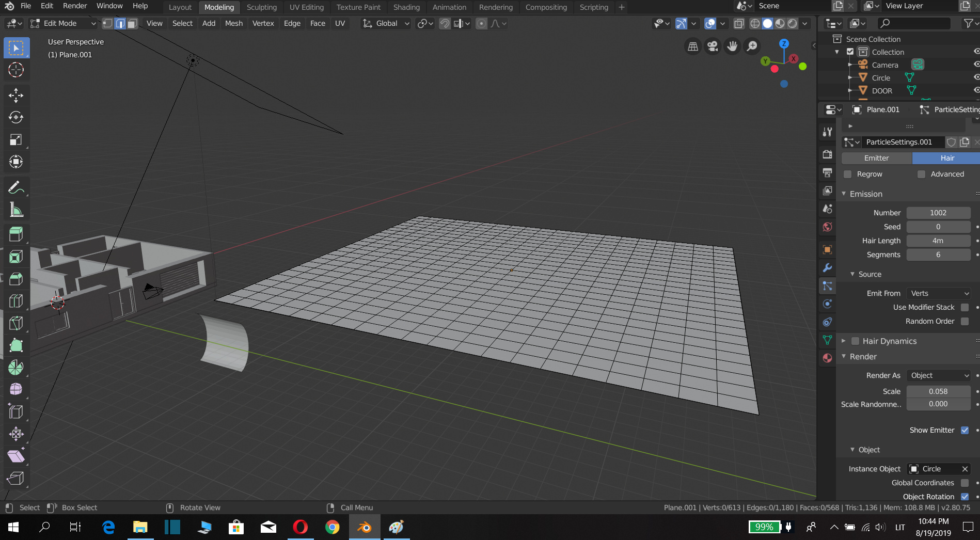Collapse the Emission panel
The width and height of the screenshot is (980, 540).
point(844,194)
